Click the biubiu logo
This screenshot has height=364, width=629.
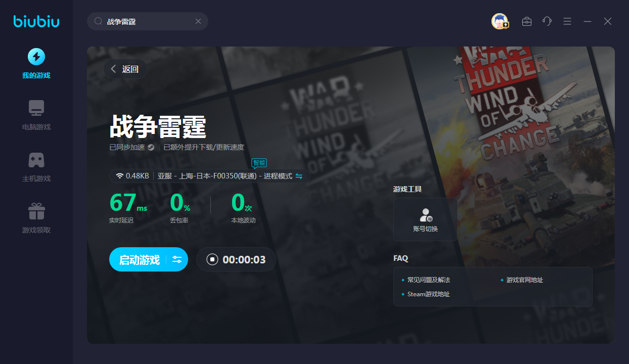coord(36,21)
